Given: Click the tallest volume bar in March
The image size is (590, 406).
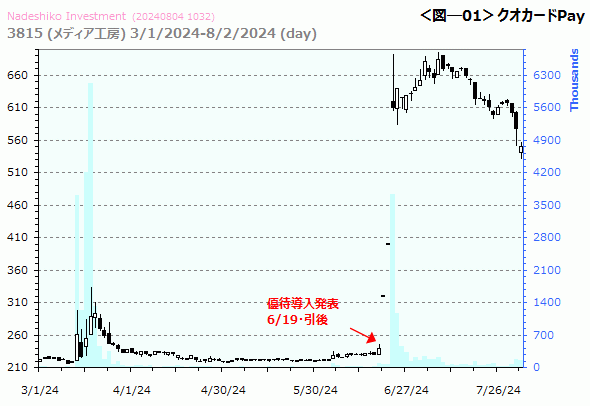Looking at the screenshot, I should 90,225.
